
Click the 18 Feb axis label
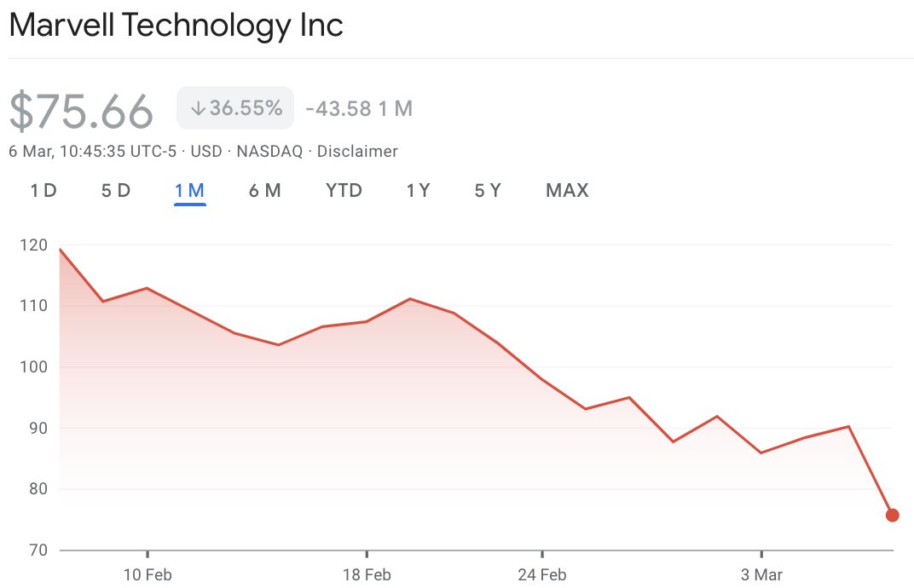(367, 575)
